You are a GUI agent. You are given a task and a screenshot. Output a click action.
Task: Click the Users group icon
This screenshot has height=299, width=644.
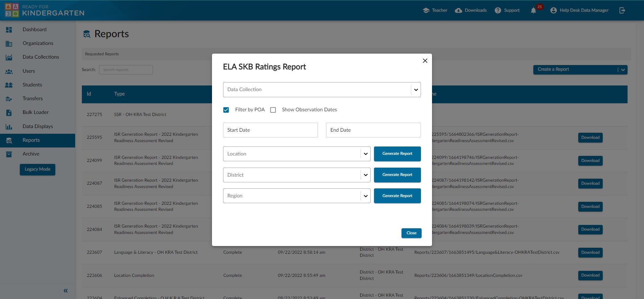tap(9, 71)
